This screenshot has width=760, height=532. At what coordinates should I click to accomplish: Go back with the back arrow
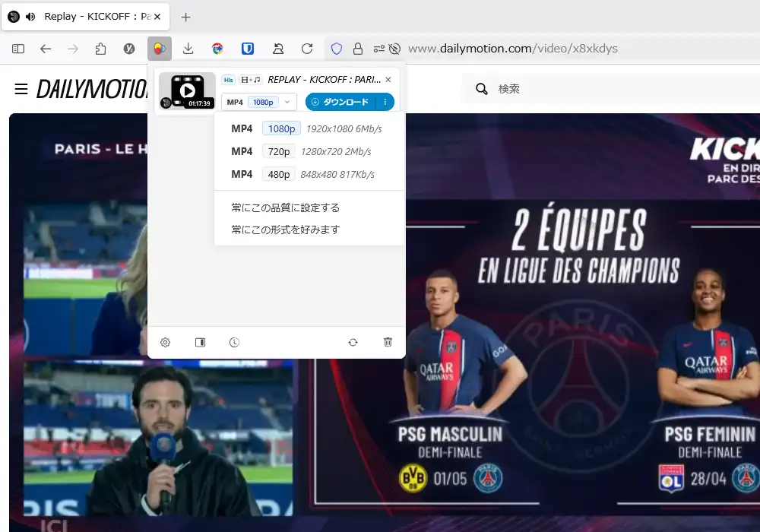click(x=46, y=49)
